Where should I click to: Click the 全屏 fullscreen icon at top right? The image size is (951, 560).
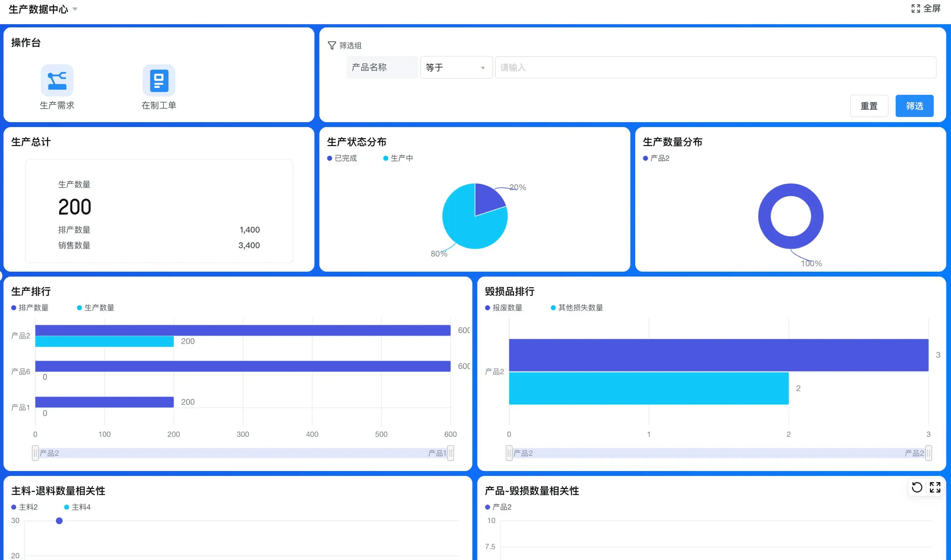coord(916,8)
